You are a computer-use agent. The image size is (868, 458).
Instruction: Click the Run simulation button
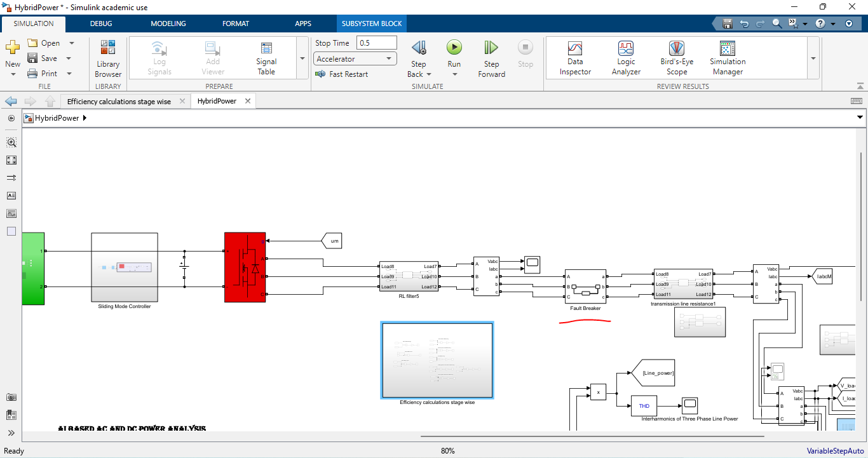454,48
